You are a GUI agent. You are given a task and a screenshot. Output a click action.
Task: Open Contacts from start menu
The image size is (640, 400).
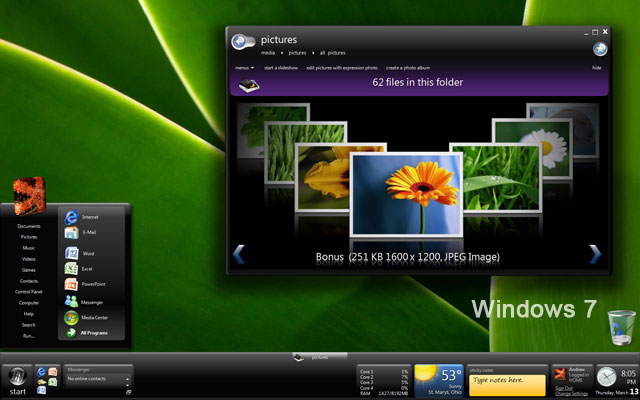[x=29, y=281]
